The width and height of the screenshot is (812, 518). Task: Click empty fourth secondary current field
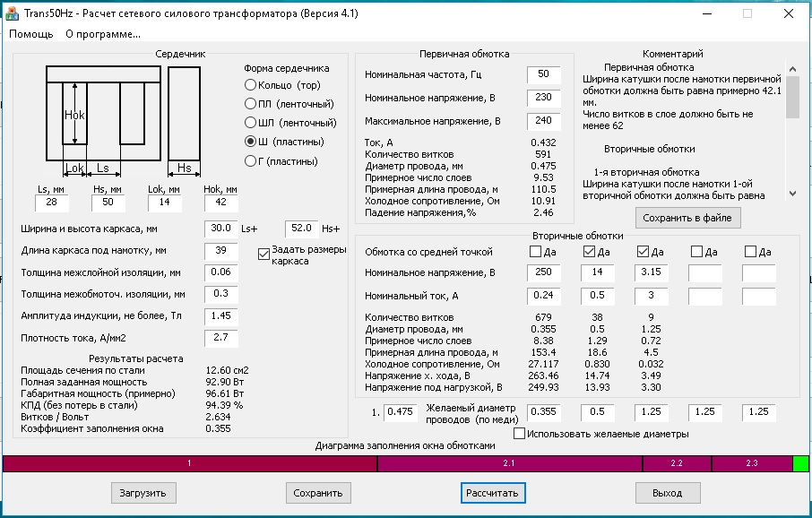click(705, 296)
